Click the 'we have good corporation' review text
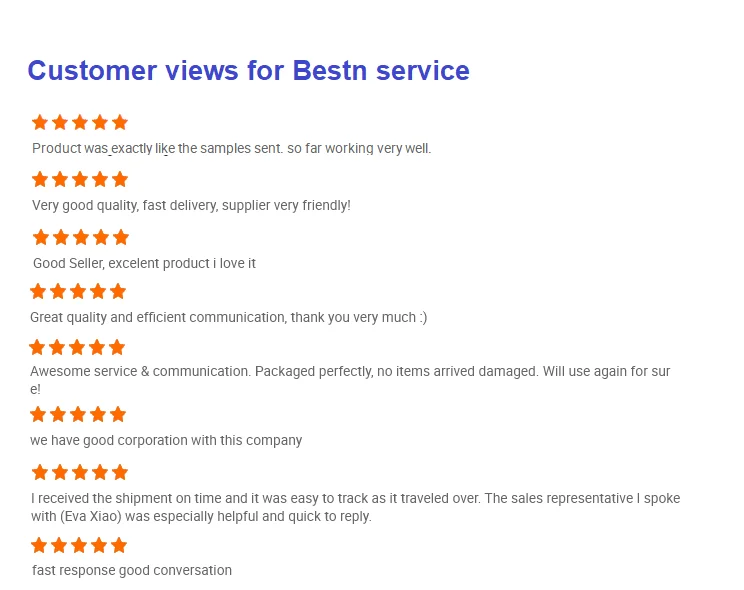The height and width of the screenshot is (590, 744). [166, 440]
